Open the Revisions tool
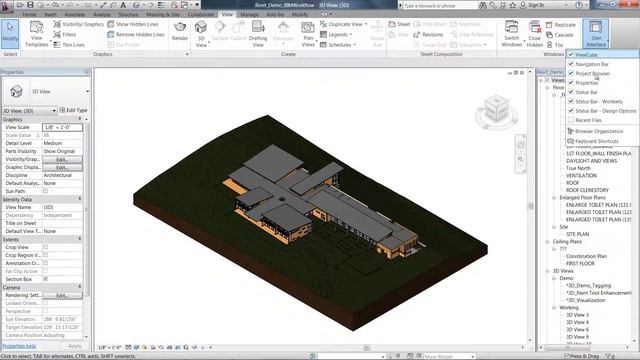The width and height of the screenshot is (640, 360). tap(428, 35)
